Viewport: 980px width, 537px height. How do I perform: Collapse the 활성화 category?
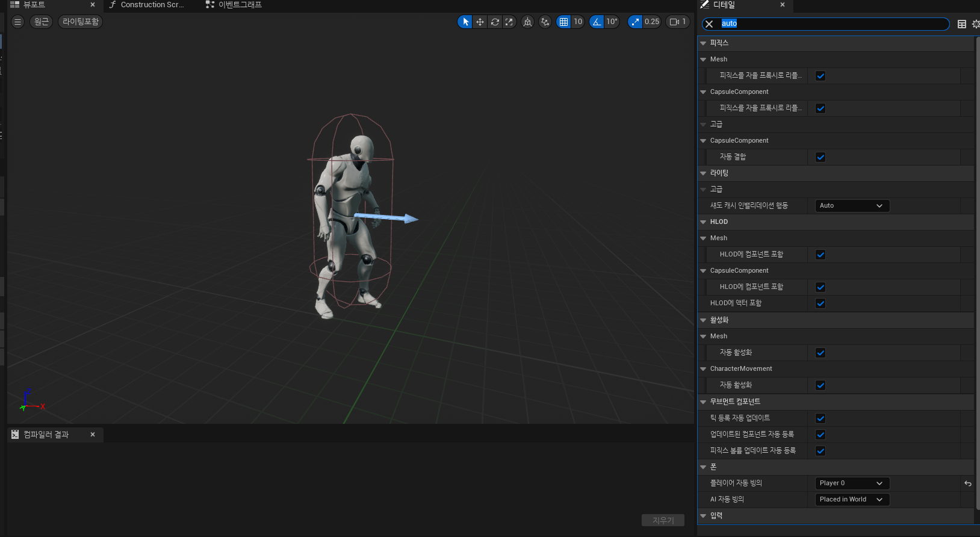tap(703, 320)
